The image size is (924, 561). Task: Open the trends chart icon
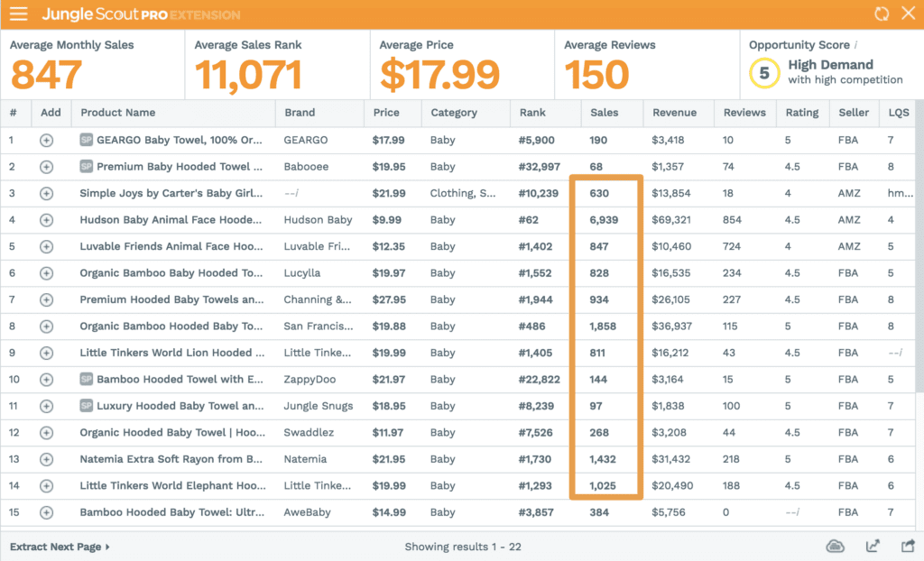(873, 547)
